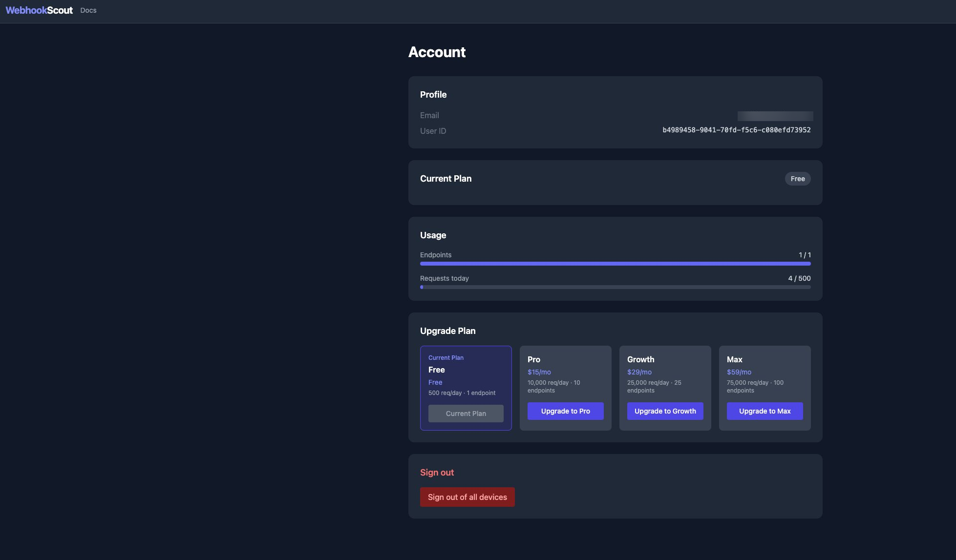Image resolution: width=956 pixels, height=560 pixels.
Task: Click the Account heading
Action: click(x=437, y=52)
